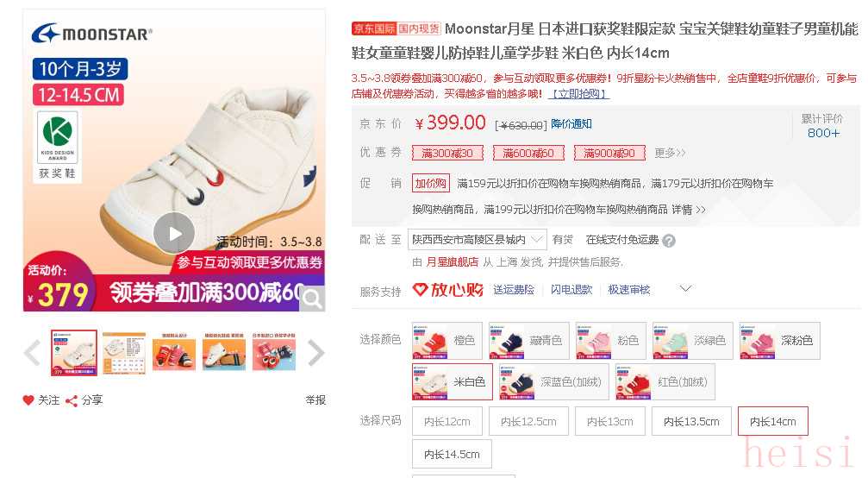Click the 分享 share icon
This screenshot has height=478, width=868.
[x=71, y=400]
